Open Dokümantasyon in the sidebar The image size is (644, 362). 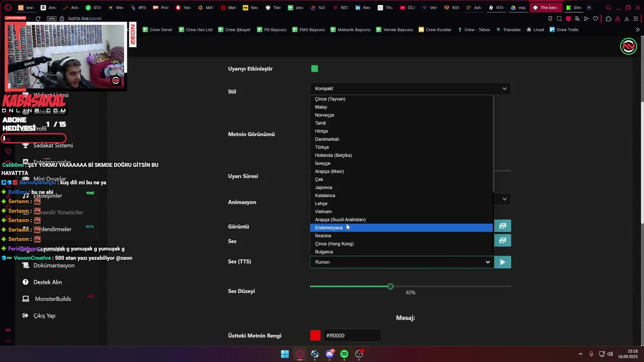pos(54,265)
